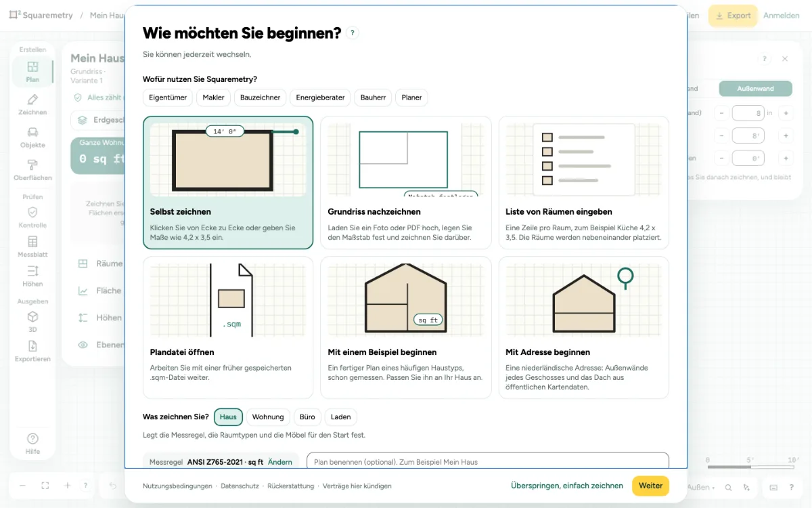812x508 pixels.
Task: Open the Datenschutz link
Action: (240, 486)
